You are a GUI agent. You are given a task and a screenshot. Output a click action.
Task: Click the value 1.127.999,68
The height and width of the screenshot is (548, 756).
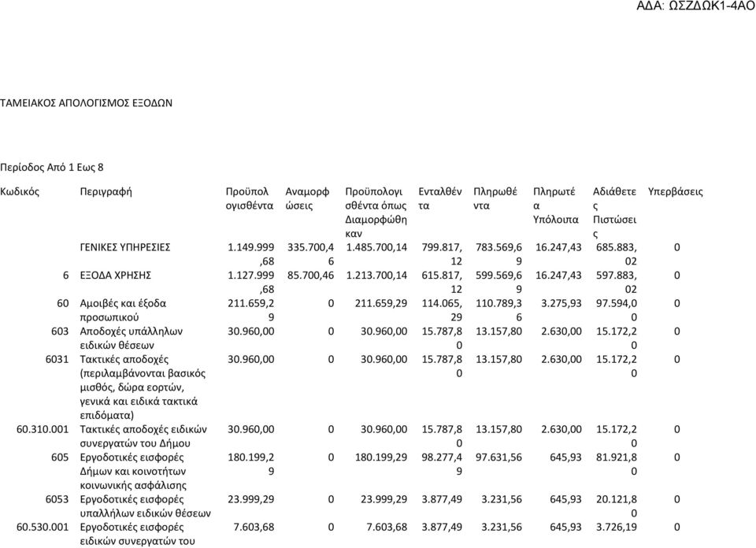tap(250, 283)
